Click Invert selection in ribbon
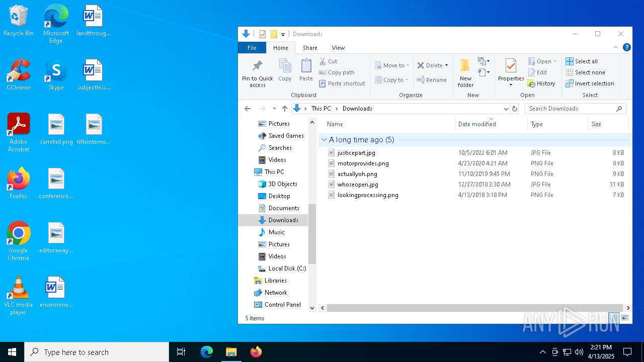Viewport: 644px width, 362px height. pyautogui.click(x=590, y=83)
